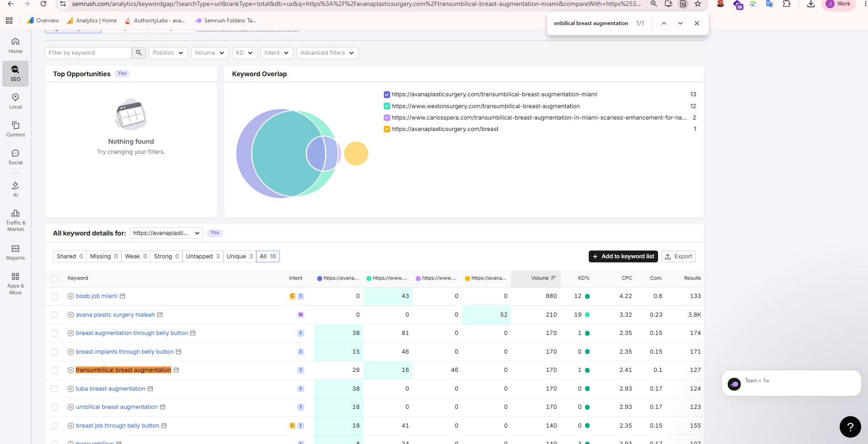Select all keywords with header checkbox

click(55, 278)
